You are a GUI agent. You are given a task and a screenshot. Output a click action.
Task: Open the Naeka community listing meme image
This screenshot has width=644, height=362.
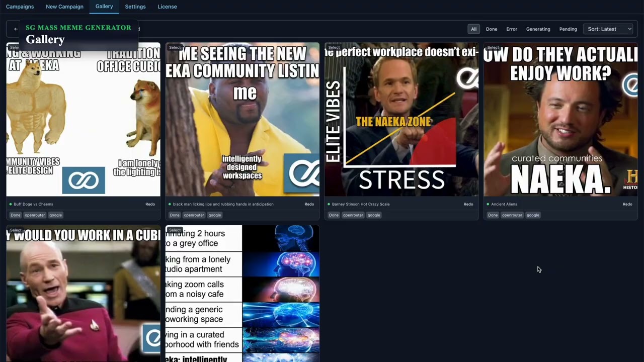[x=243, y=120]
